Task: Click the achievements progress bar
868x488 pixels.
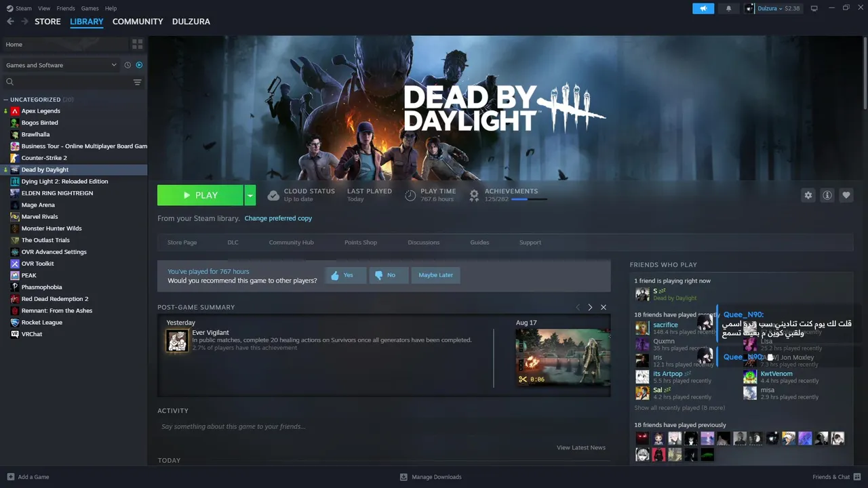Action: (529, 199)
